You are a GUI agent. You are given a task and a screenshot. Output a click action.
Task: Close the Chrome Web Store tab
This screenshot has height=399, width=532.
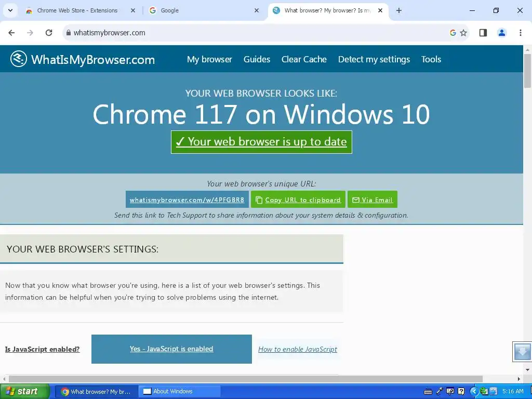pyautogui.click(x=133, y=10)
